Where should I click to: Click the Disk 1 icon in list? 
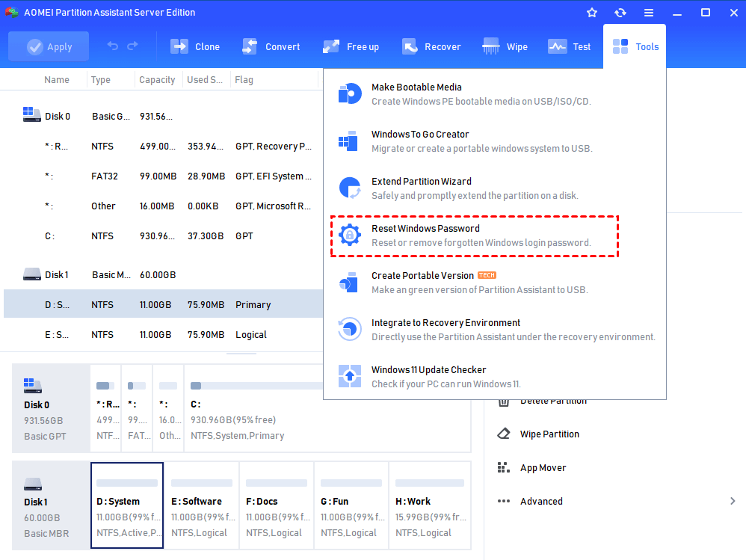click(x=32, y=274)
